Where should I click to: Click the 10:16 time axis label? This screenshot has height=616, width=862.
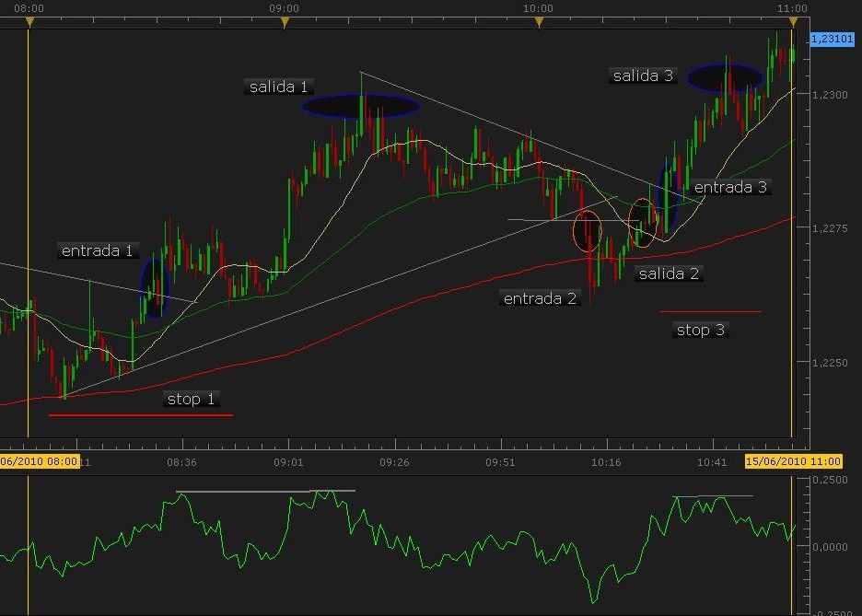[x=606, y=462]
